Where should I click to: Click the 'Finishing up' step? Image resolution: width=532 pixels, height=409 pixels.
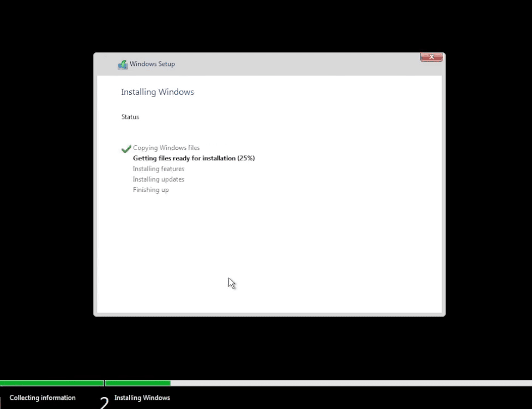[x=150, y=190]
